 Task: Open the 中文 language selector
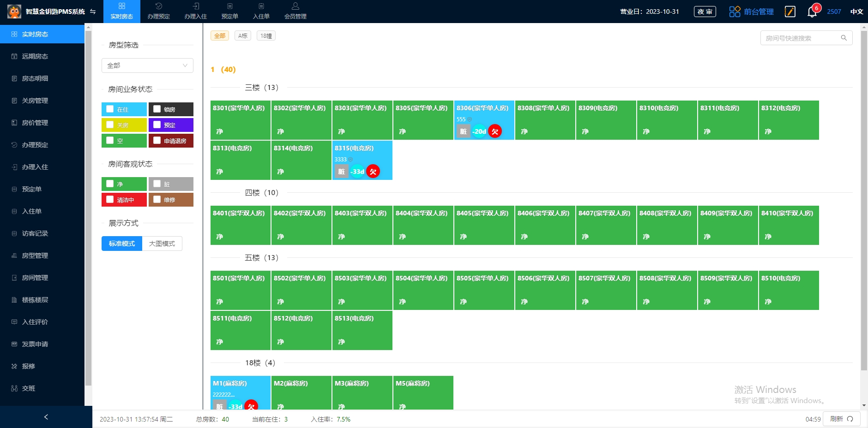coord(856,12)
